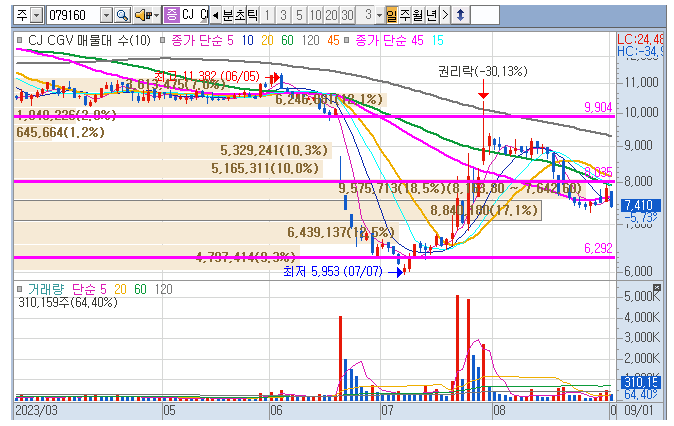Click the 9,575,713(18.5%) volume profile bar
The height and width of the screenshot is (426, 674).
[300, 188]
